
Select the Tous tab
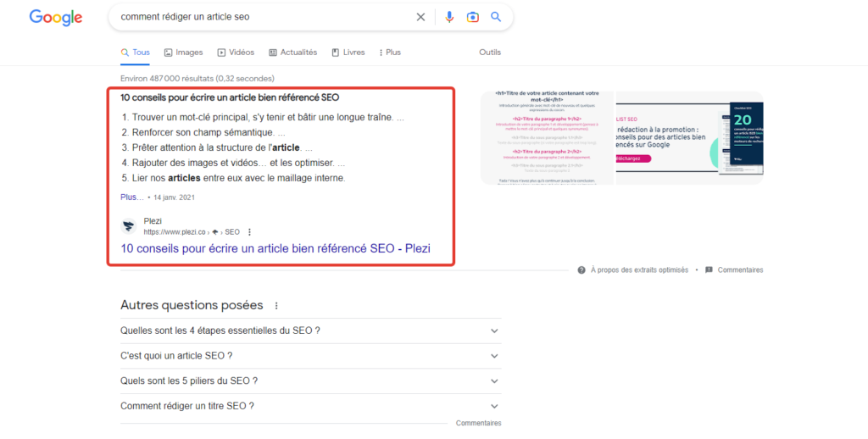pyautogui.click(x=136, y=53)
